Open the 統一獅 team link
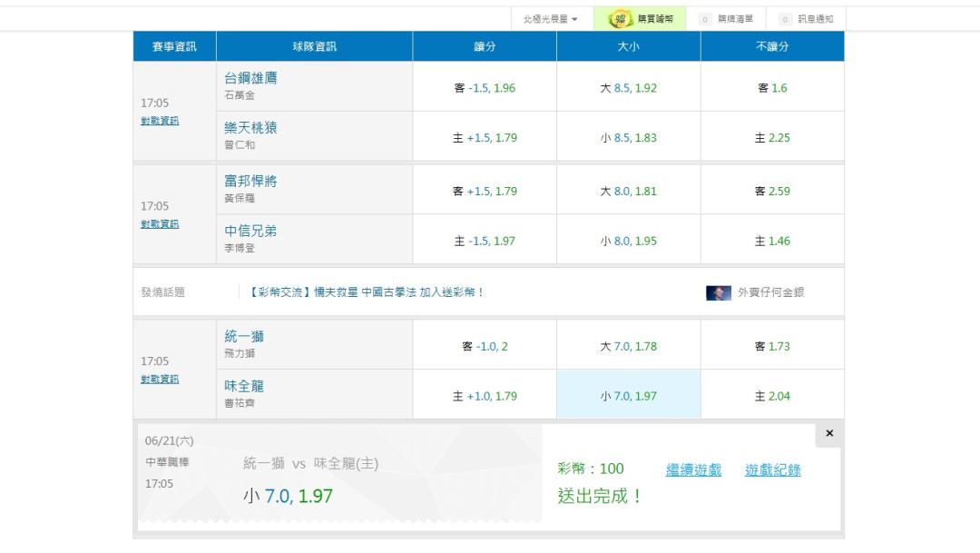The width and height of the screenshot is (980, 553). click(x=244, y=337)
